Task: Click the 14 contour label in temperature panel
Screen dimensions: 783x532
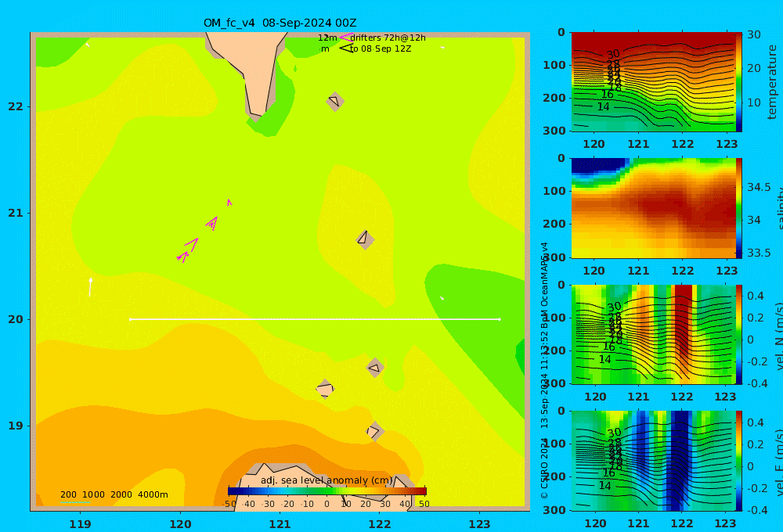Action: (x=603, y=107)
